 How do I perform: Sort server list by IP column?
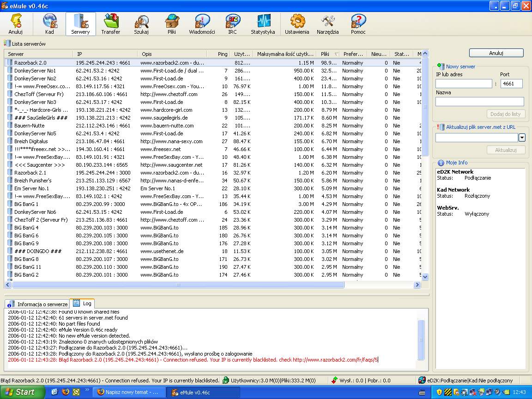tap(105, 54)
